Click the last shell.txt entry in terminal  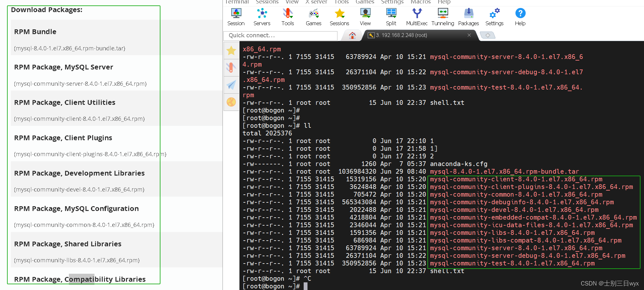(447, 271)
